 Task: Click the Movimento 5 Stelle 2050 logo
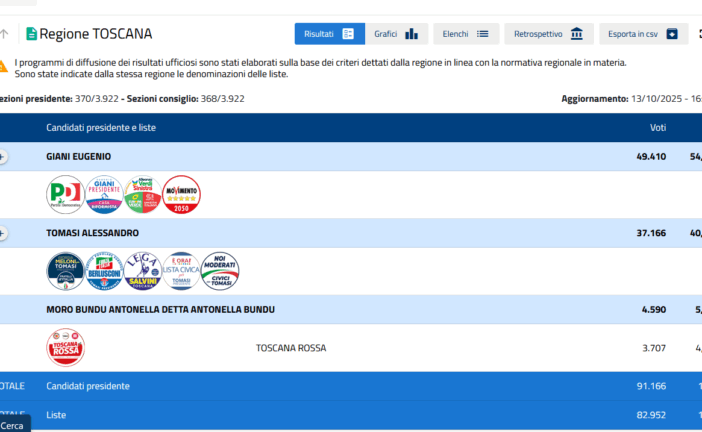181,194
